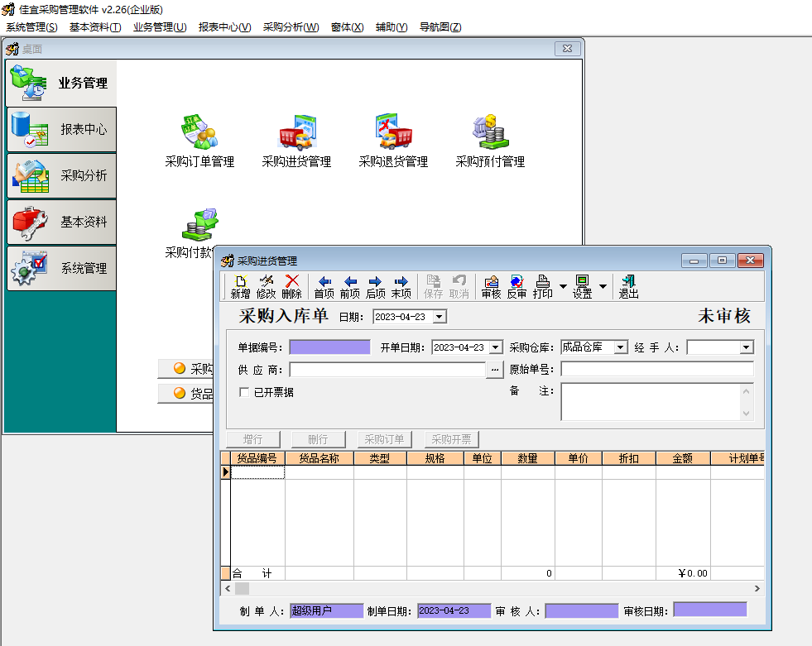Click the grid's horizontal scrollbar right arrow
Screen dimensions: 812x646
click(757, 589)
